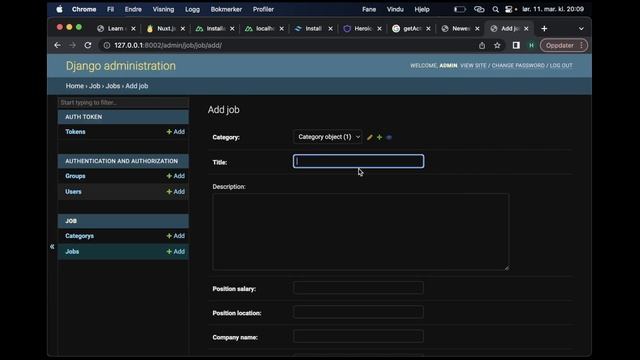Click the site info icon before URL
640x360 pixels.
107,45
